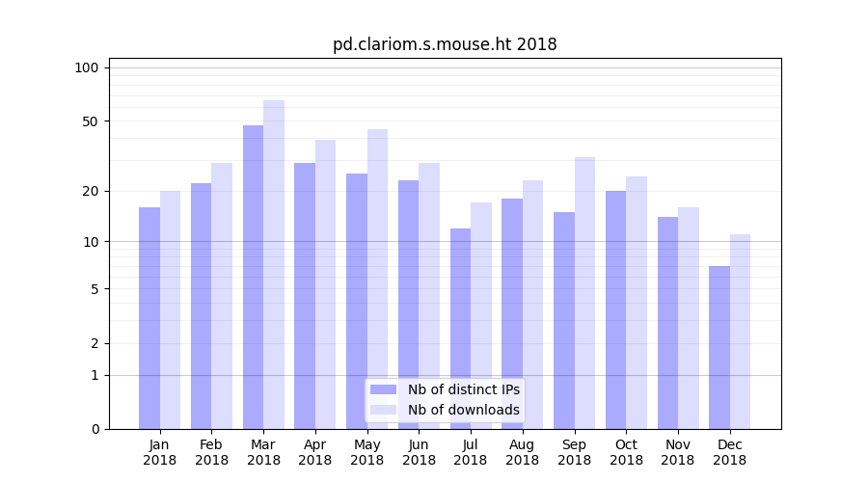Click the dark 'Nb of distinct IPs' legend swatch
Screen dimensions: 868x482
point(383,389)
